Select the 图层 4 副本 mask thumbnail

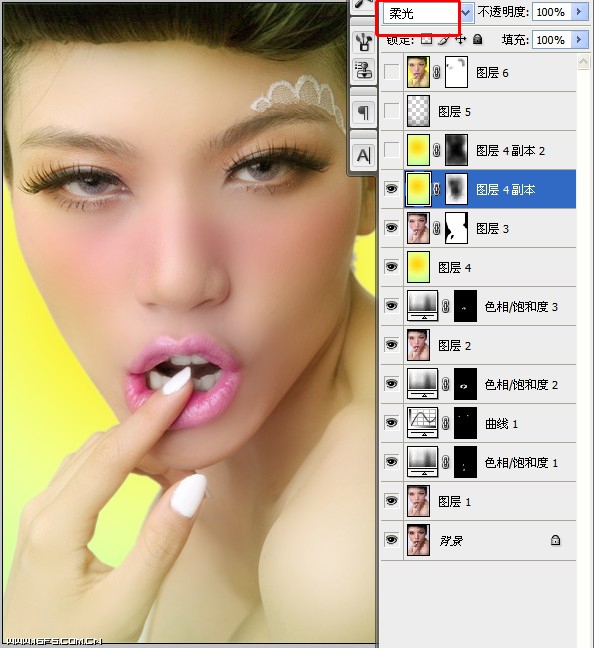click(x=456, y=189)
